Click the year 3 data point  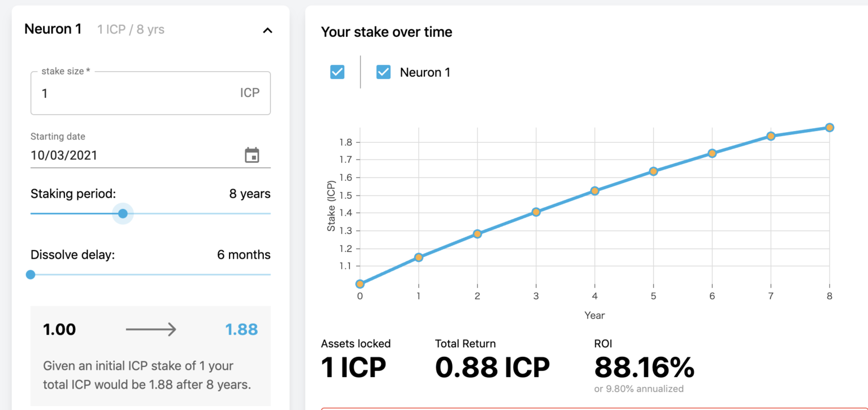point(536,212)
